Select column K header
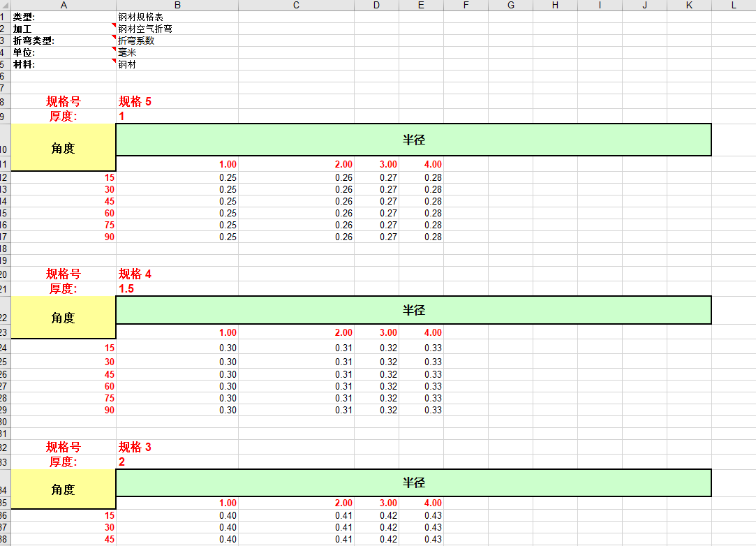Screen dimensions: 756x546 pos(690,6)
